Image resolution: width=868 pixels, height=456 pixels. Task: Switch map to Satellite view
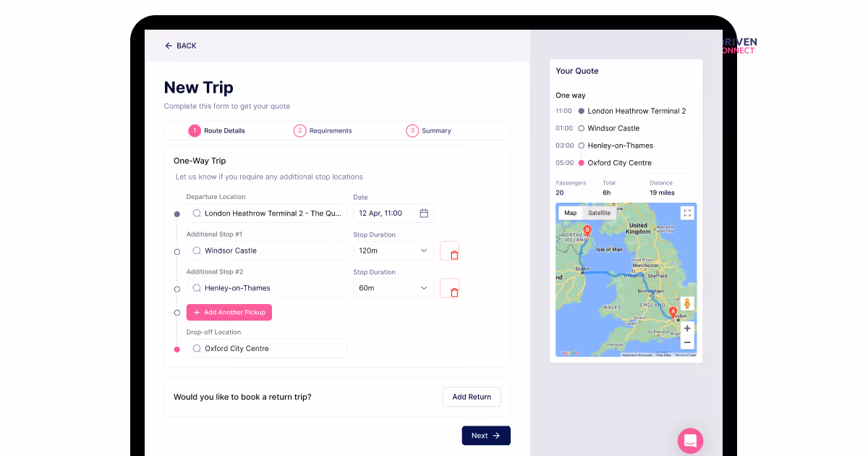pyautogui.click(x=599, y=213)
